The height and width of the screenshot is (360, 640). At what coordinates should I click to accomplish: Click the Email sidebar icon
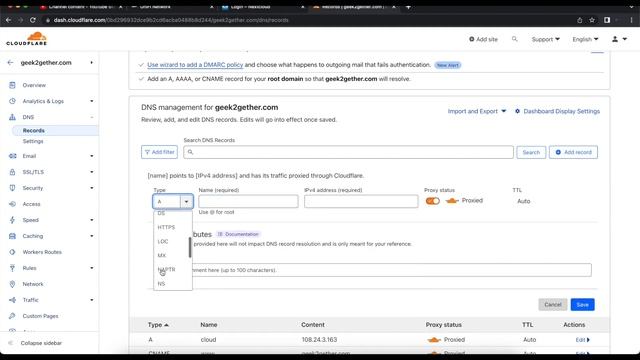12,156
